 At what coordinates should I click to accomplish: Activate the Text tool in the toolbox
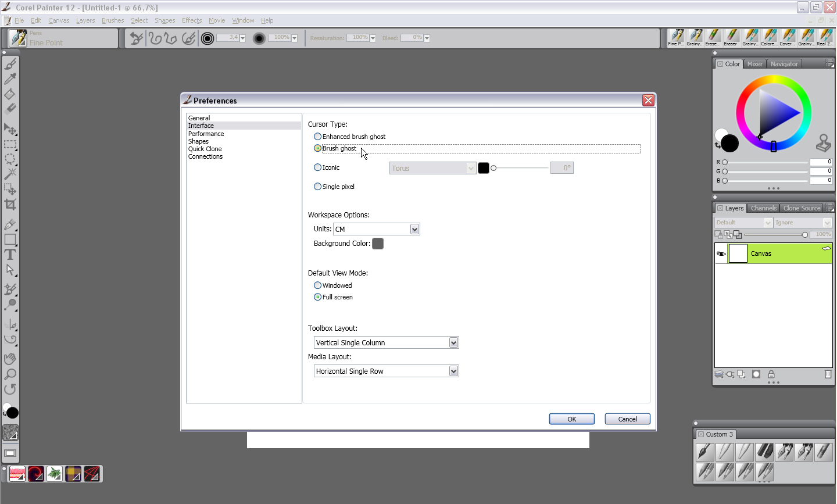tap(10, 254)
